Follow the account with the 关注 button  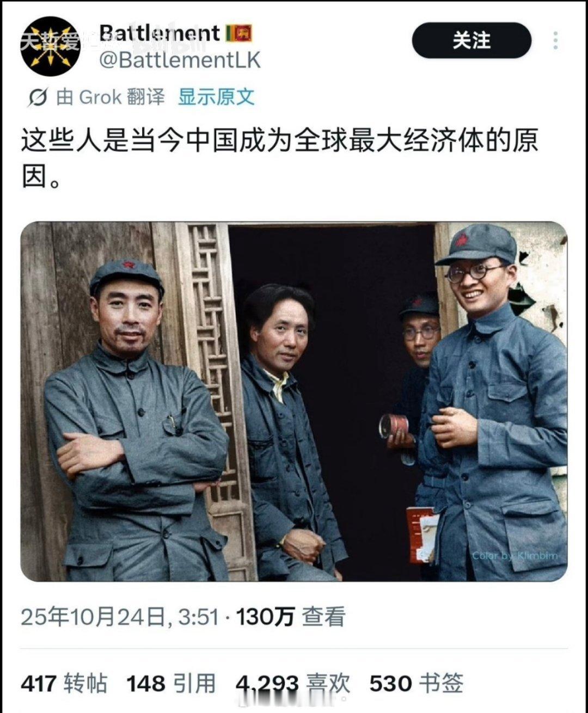pyautogui.click(x=471, y=41)
